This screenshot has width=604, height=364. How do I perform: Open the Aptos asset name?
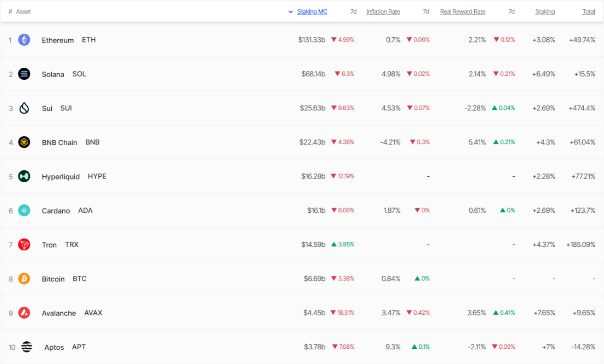click(54, 347)
